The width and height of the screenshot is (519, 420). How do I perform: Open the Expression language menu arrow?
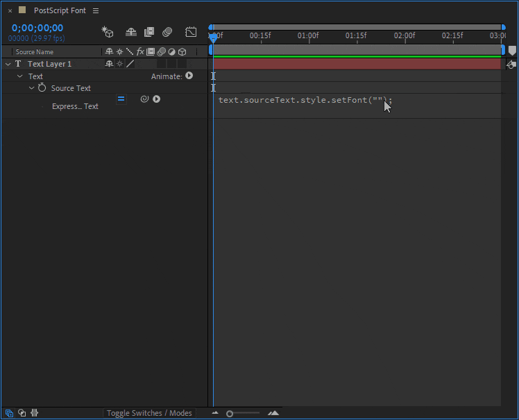pyautogui.click(x=157, y=99)
